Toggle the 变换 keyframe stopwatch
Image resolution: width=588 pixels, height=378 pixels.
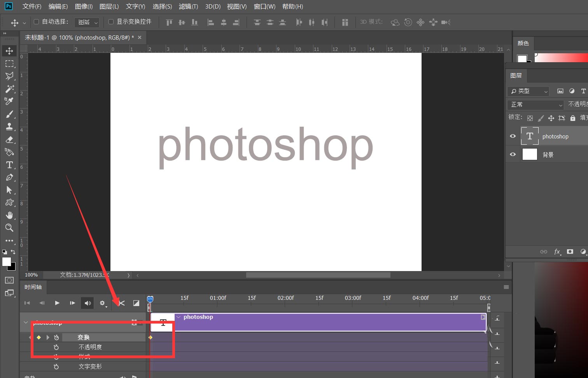coord(56,338)
